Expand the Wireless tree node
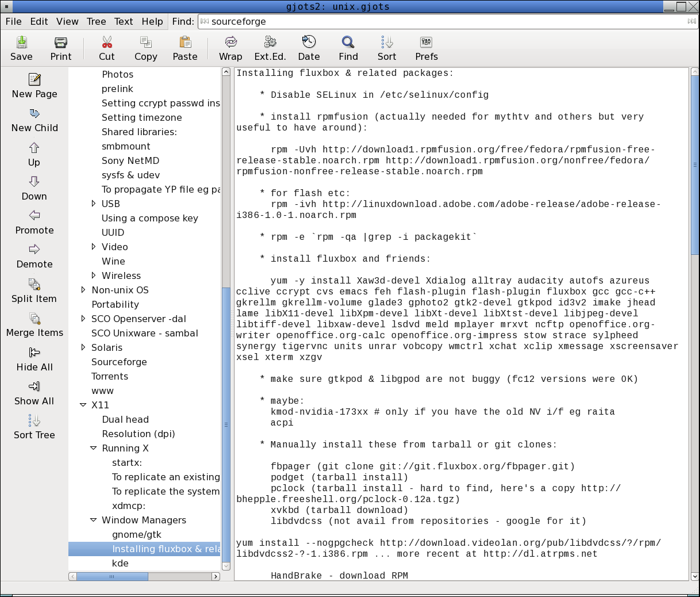The image size is (700, 597). [94, 275]
